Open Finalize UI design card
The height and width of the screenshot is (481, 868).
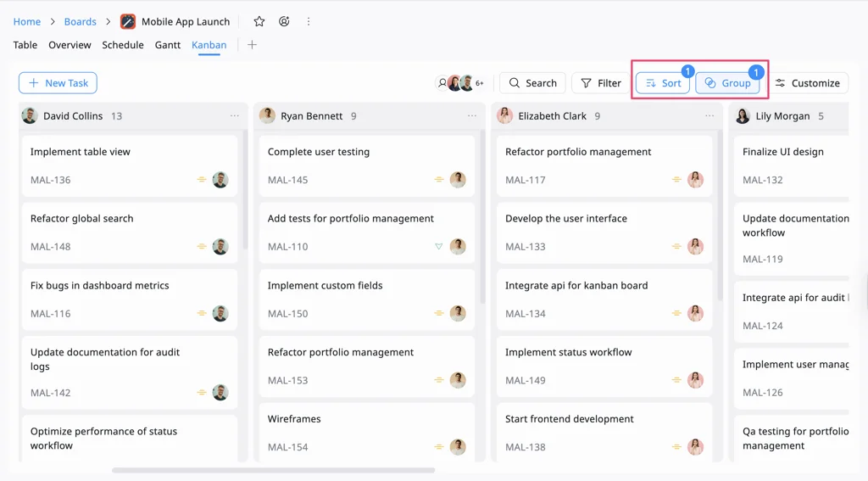[792, 165]
